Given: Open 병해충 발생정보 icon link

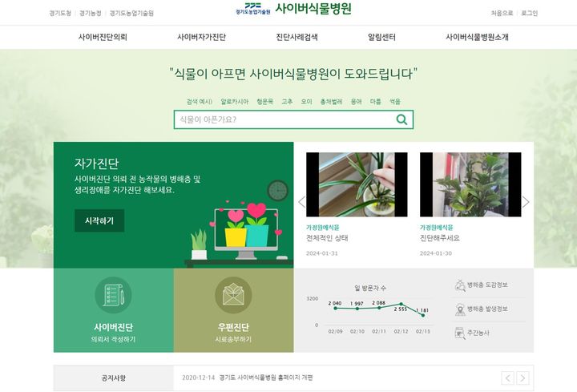Looking at the screenshot, I should pos(461,309).
